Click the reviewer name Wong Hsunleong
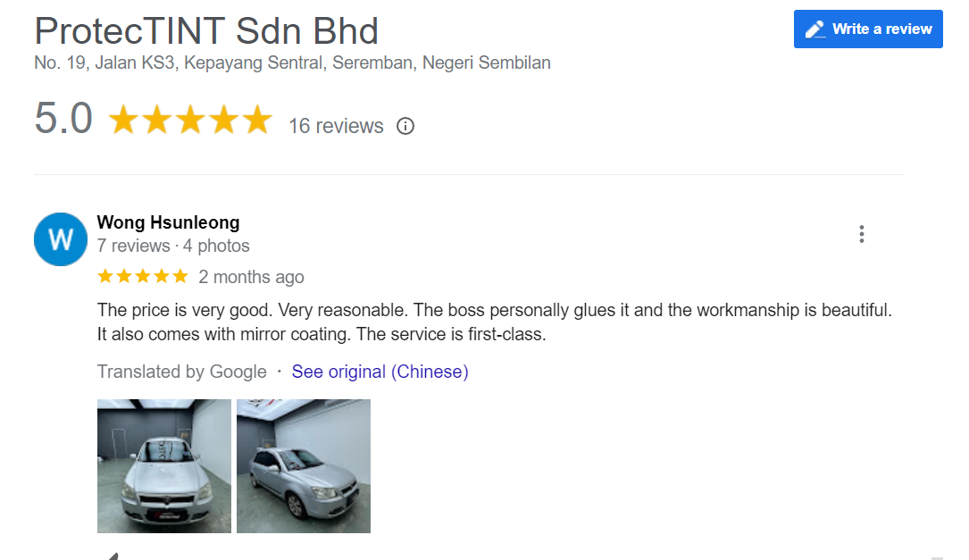969x560 pixels. 168,222
